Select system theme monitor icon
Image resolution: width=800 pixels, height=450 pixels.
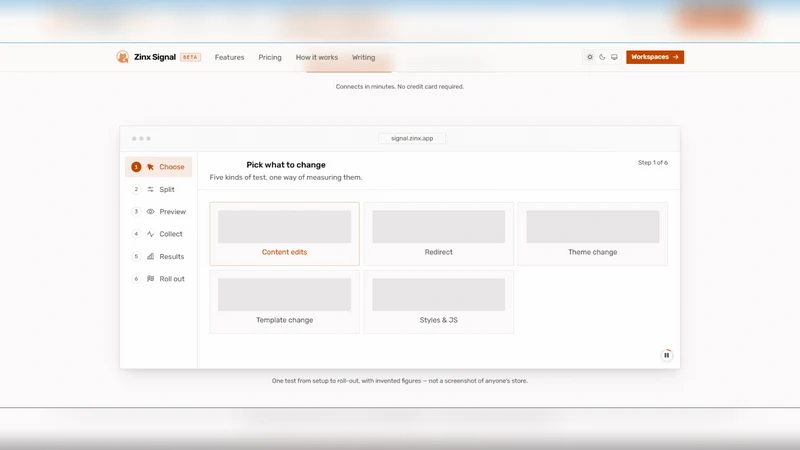[x=614, y=57]
